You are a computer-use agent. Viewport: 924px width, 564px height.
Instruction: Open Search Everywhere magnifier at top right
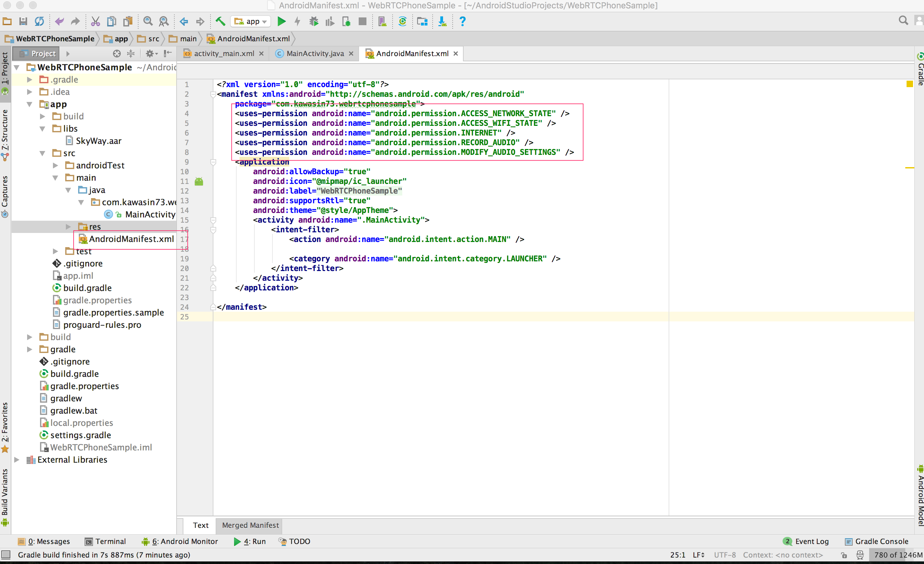[x=903, y=20]
